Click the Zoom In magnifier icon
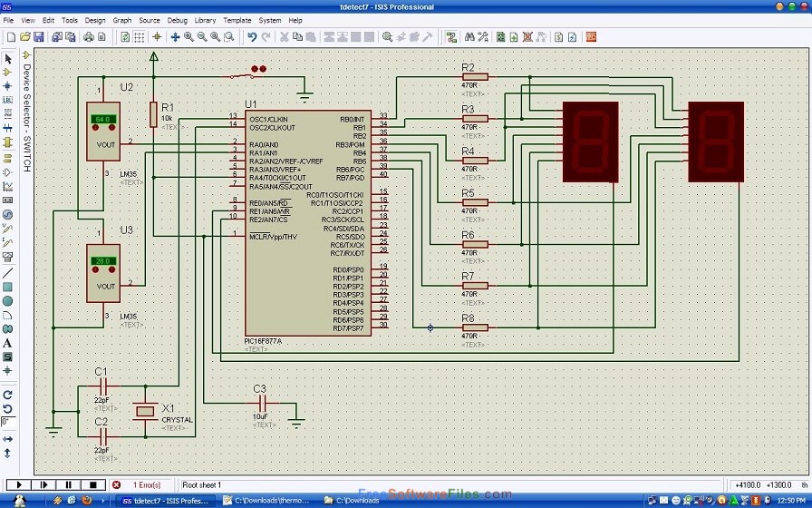The image size is (812, 508). (188, 37)
